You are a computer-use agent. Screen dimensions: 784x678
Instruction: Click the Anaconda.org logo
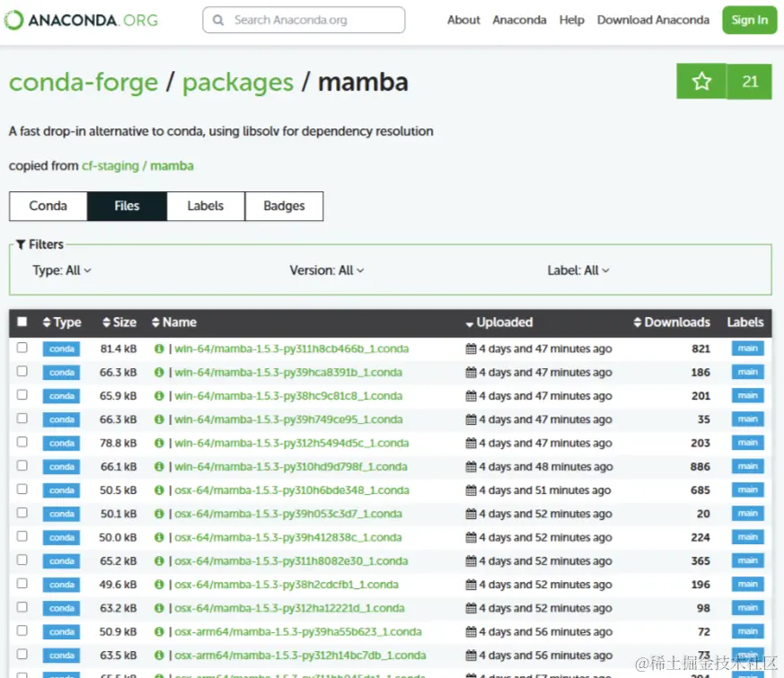[x=81, y=19]
